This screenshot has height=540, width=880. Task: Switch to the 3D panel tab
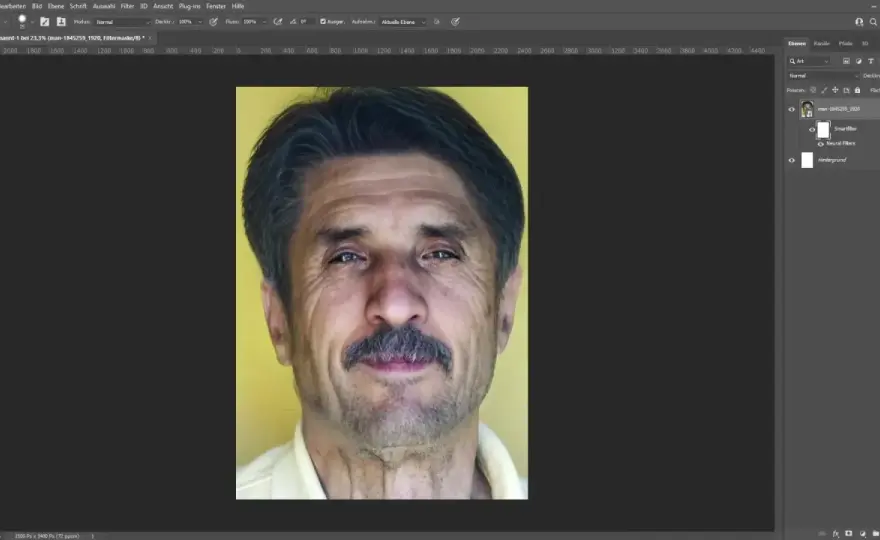click(865, 43)
